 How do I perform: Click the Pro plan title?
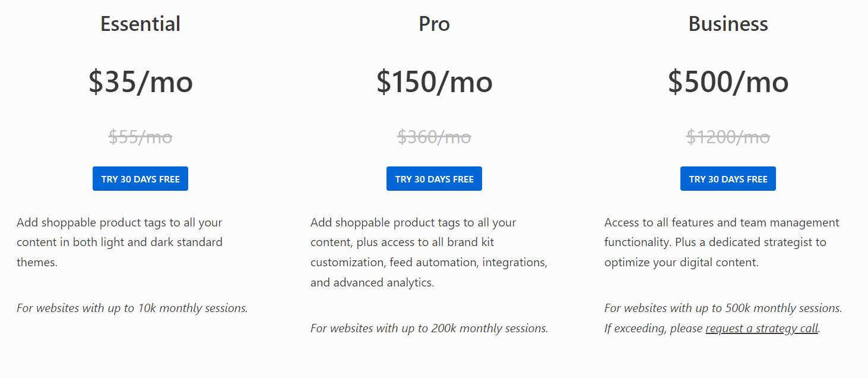[434, 24]
